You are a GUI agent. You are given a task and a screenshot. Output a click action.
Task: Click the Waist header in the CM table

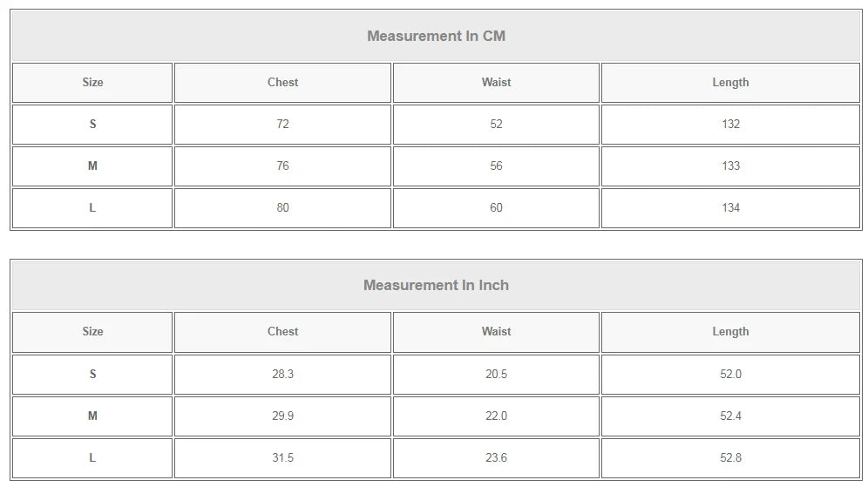click(x=496, y=83)
